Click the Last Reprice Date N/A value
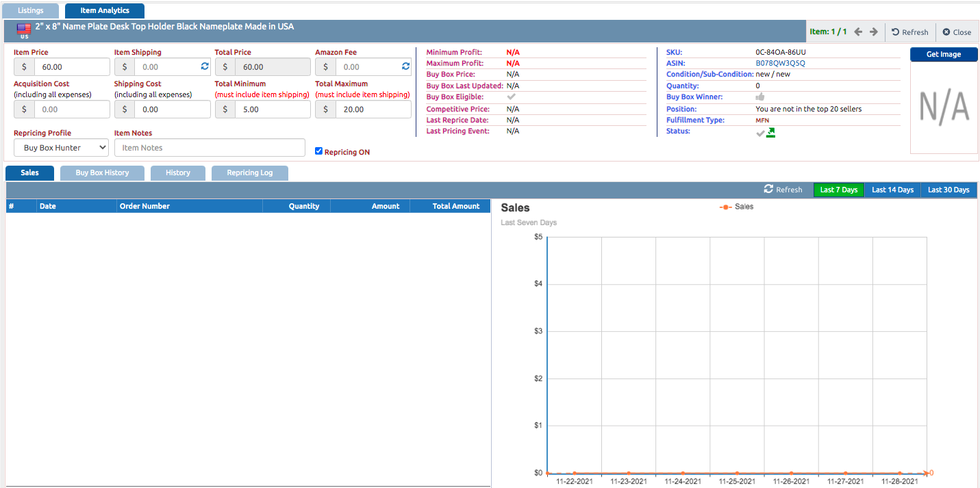The width and height of the screenshot is (980, 488). point(513,120)
